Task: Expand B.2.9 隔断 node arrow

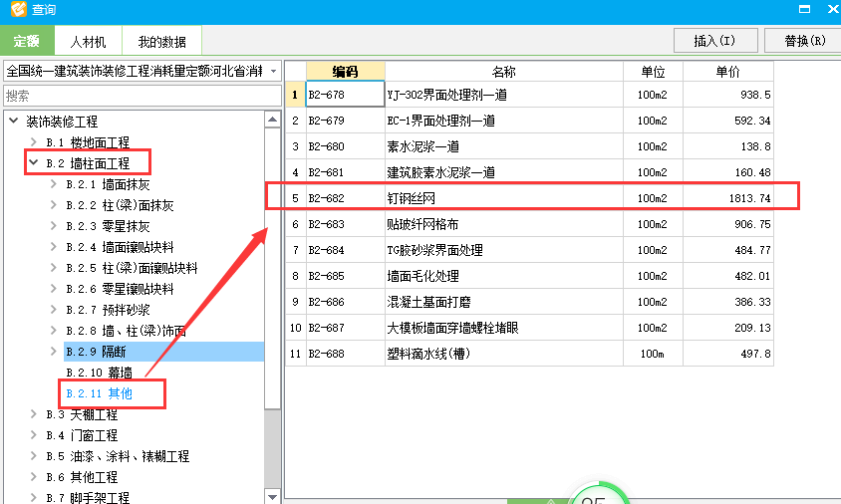Action: point(54,352)
